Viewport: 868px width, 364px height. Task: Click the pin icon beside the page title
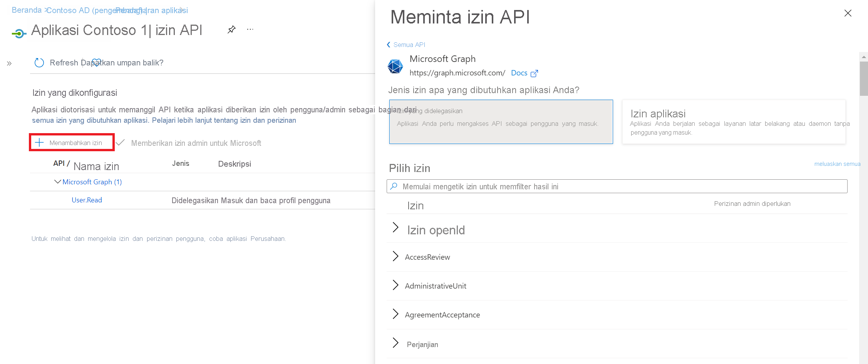(x=231, y=30)
